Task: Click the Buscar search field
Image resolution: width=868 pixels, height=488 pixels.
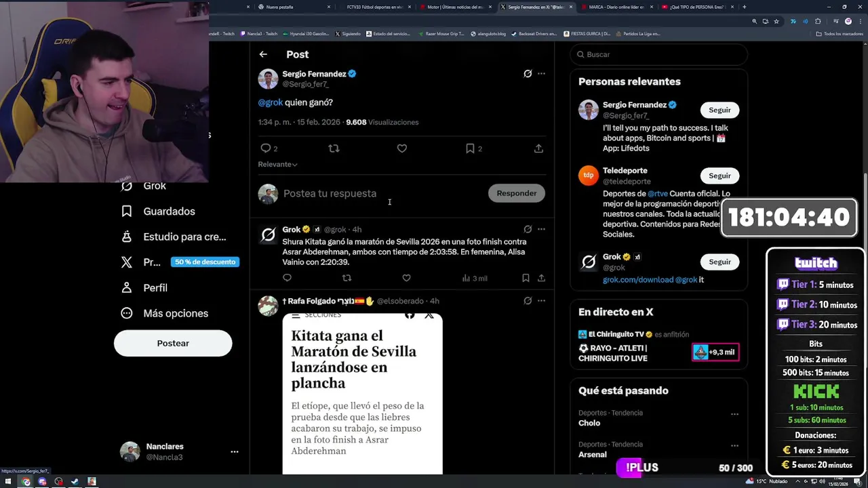Action: click(x=658, y=54)
